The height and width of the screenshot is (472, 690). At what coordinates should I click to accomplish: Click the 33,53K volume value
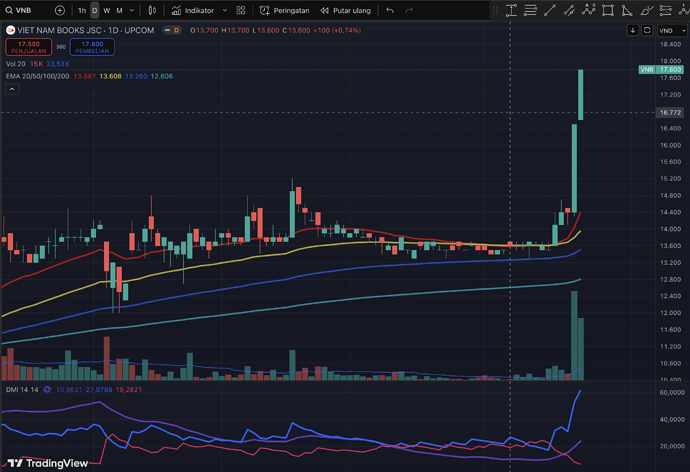click(58, 64)
